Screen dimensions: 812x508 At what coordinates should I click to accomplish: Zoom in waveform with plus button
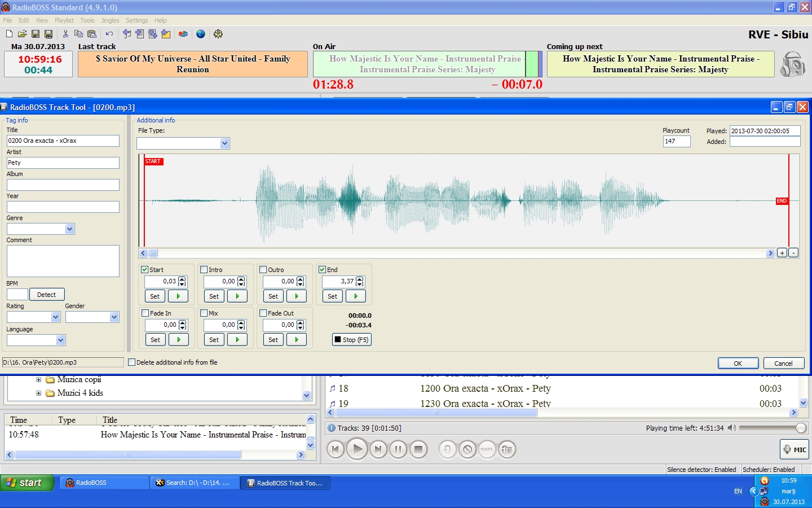tap(782, 253)
